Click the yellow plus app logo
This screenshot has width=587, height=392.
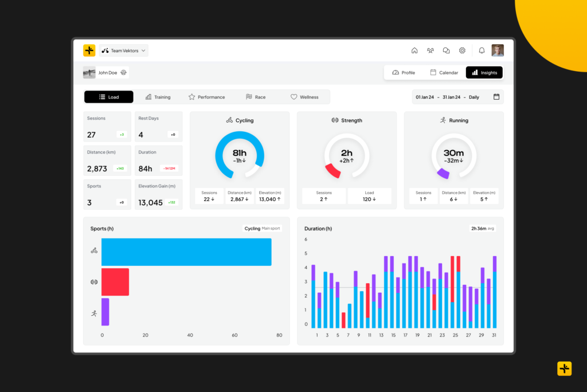click(x=89, y=50)
